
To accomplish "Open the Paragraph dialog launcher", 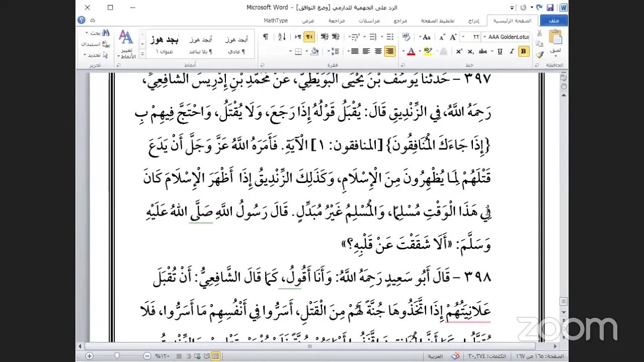I will [x=262, y=65].
